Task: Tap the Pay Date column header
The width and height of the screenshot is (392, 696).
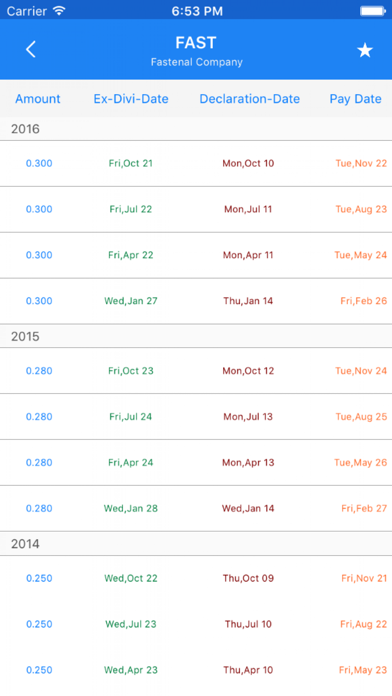Action: click(355, 99)
